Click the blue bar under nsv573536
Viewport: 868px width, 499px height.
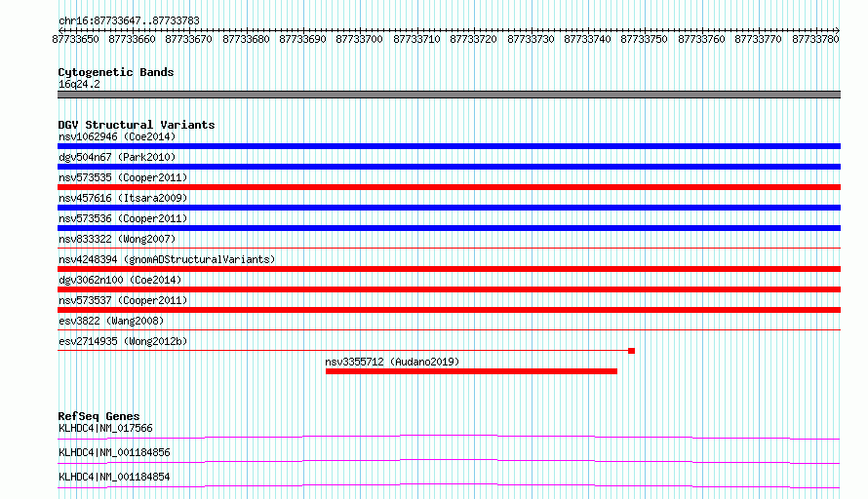point(449,228)
